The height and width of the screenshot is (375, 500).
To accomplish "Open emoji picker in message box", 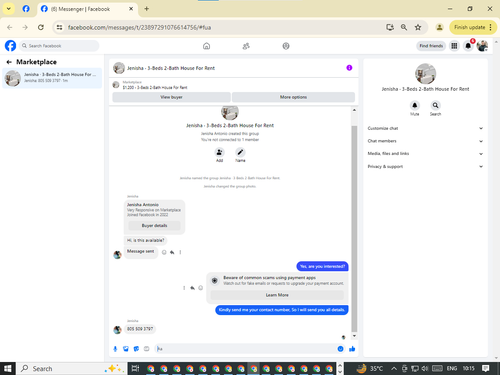I will [340, 349].
